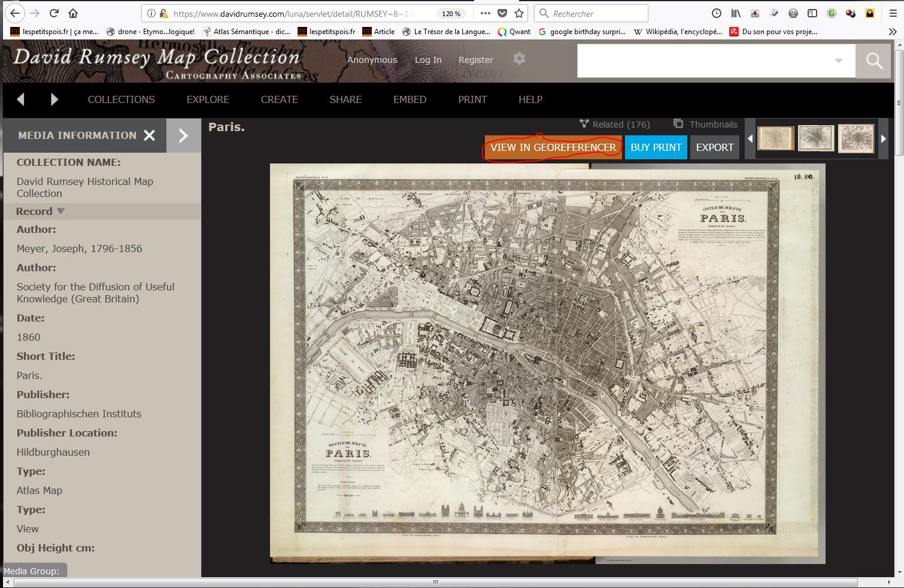Expand the Record dropdown section
Image resolution: width=904 pixels, height=588 pixels.
tap(40, 211)
